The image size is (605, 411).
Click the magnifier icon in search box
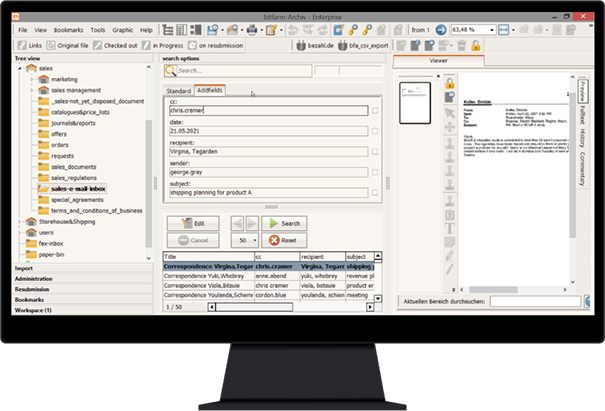[x=170, y=71]
